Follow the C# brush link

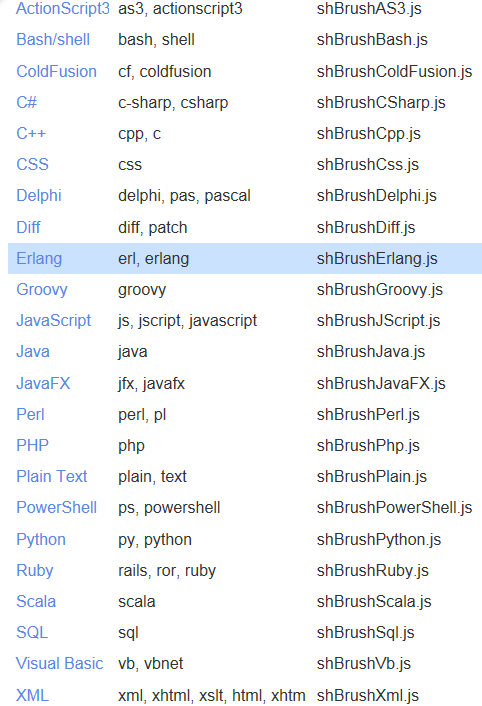27,102
